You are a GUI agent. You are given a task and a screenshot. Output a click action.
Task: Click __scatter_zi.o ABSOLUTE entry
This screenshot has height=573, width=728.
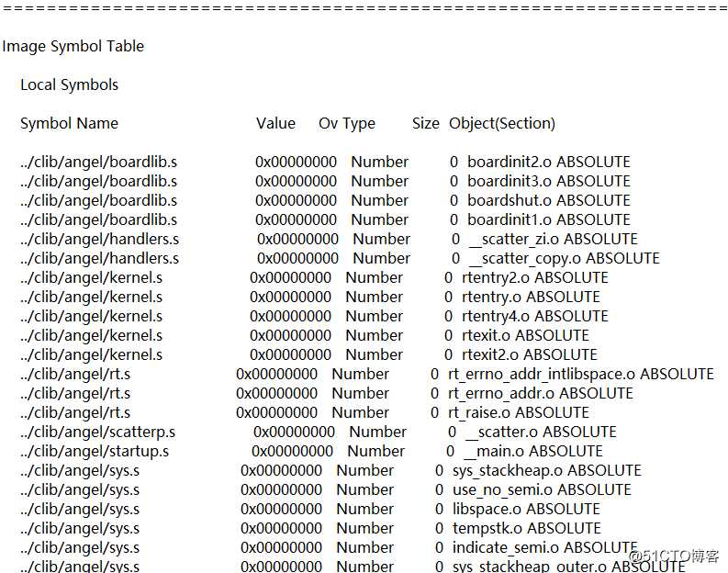tap(553, 239)
